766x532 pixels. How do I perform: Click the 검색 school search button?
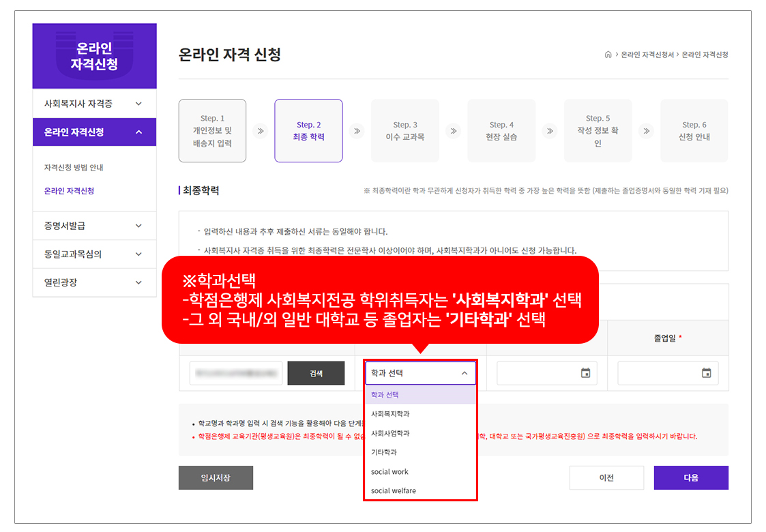[316, 374]
